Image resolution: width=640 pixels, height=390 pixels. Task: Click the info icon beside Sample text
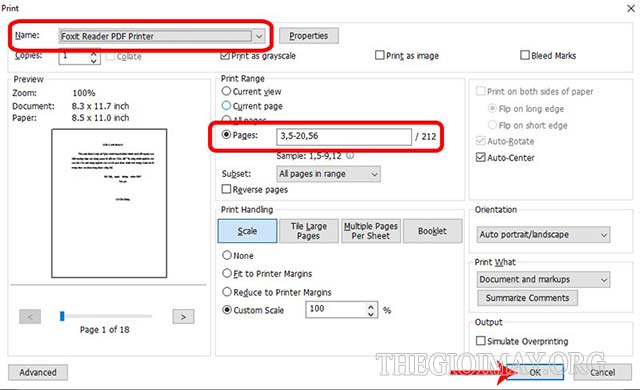(350, 155)
